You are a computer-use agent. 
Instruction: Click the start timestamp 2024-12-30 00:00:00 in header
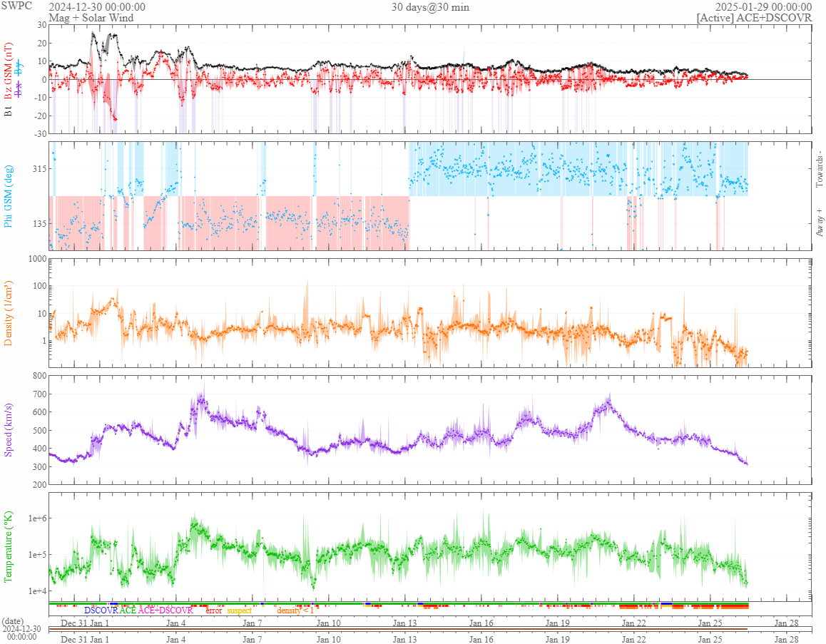pyautogui.click(x=97, y=7)
